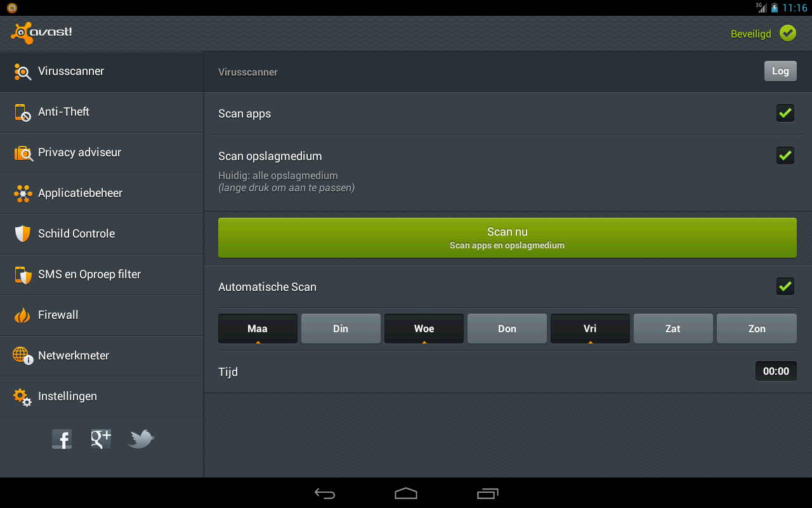Viewport: 812px width, 508px height.
Task: Open the Twitter bird icon
Action: coord(141,439)
